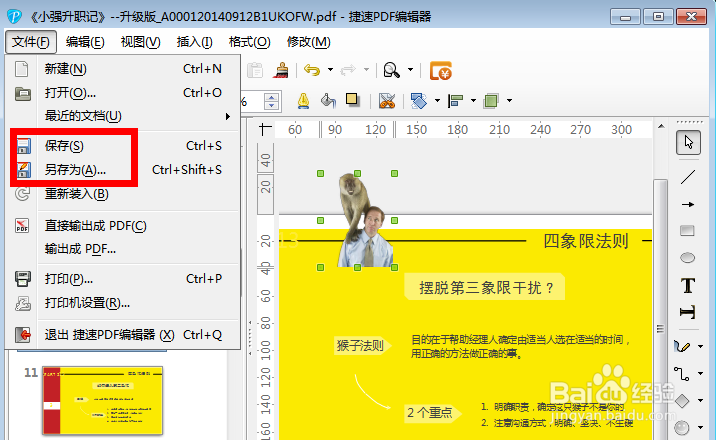Choose 重新装入(B) from File menu
Image resolution: width=716 pixels, height=440 pixels.
click(123, 194)
